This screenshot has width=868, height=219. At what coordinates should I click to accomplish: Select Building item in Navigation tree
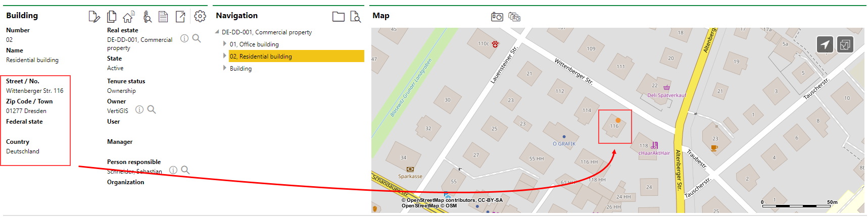tap(240, 69)
